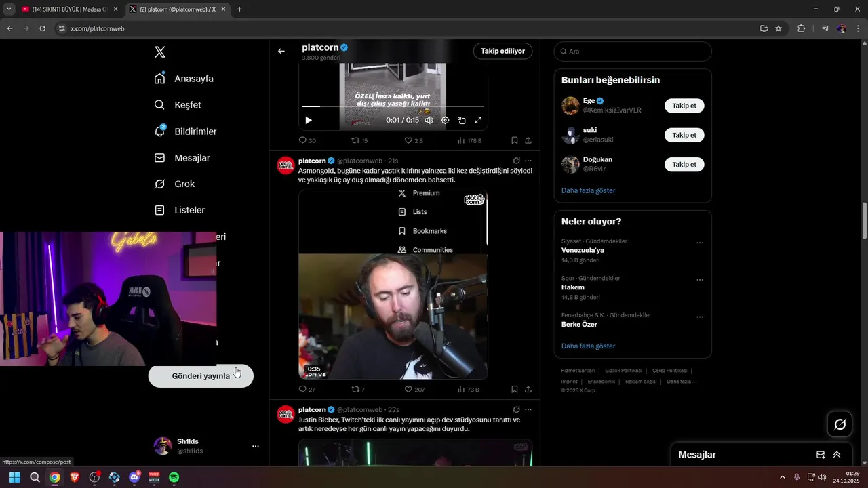The width and height of the screenshot is (868, 488).
Task: Open Hakem trending topic
Action: tap(573, 287)
